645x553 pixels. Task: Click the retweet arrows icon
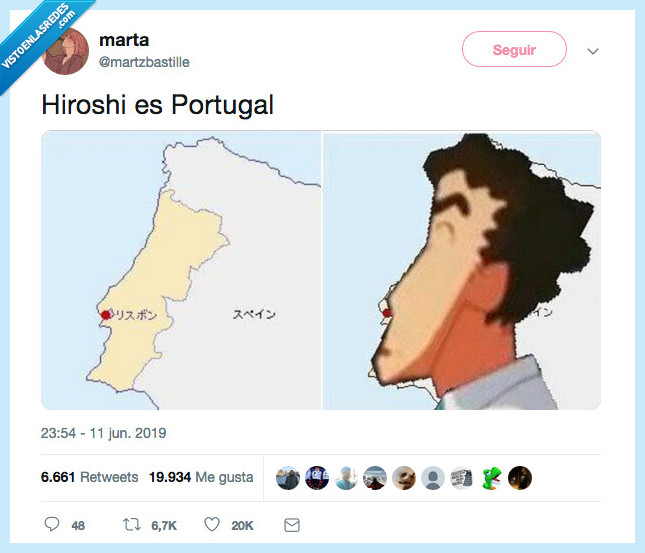coord(132,525)
